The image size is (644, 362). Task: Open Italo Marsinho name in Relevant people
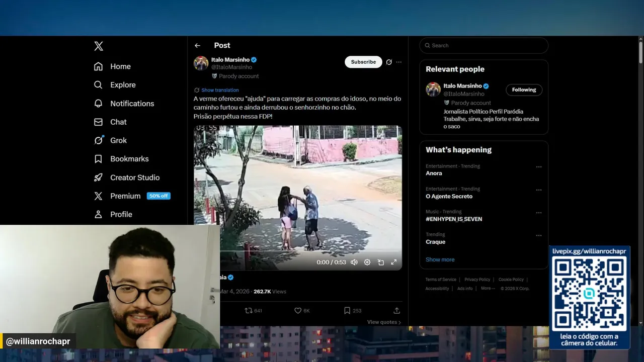[462, 86]
